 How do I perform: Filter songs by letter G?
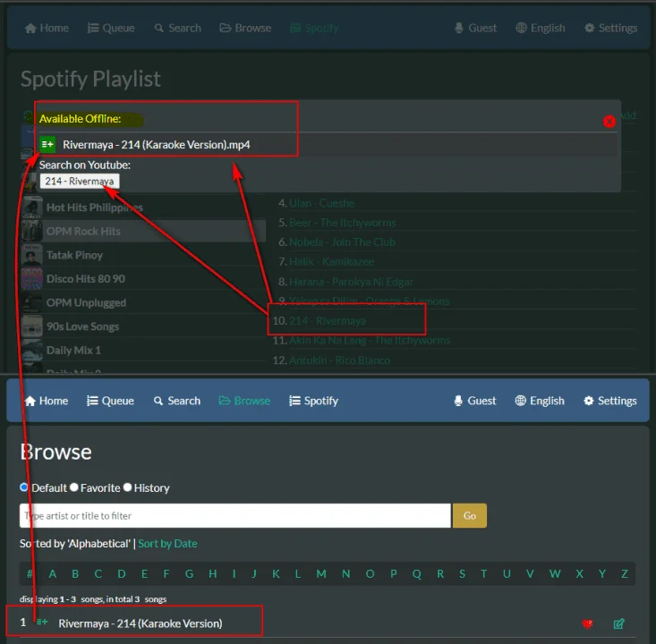[x=189, y=573]
